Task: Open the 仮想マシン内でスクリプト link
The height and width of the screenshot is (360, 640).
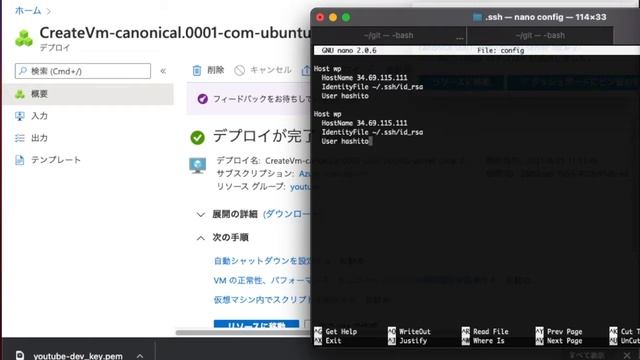Action: pyautogui.click(x=262, y=300)
